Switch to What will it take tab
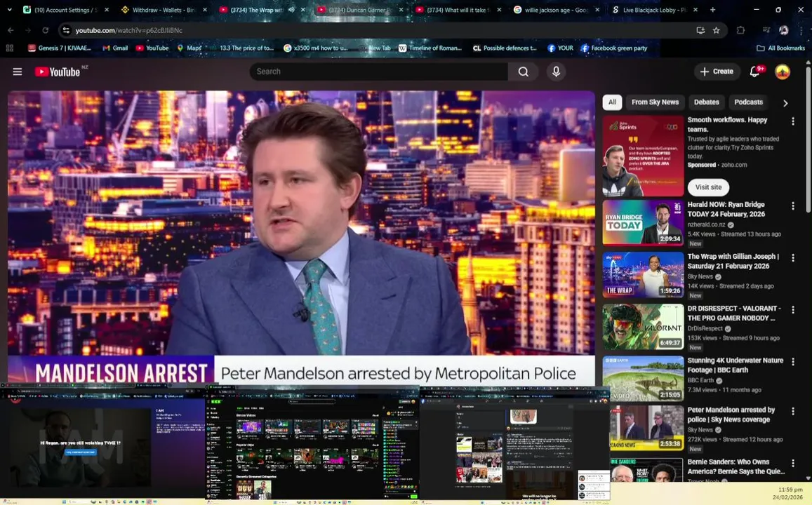The image size is (812, 505). [458, 10]
